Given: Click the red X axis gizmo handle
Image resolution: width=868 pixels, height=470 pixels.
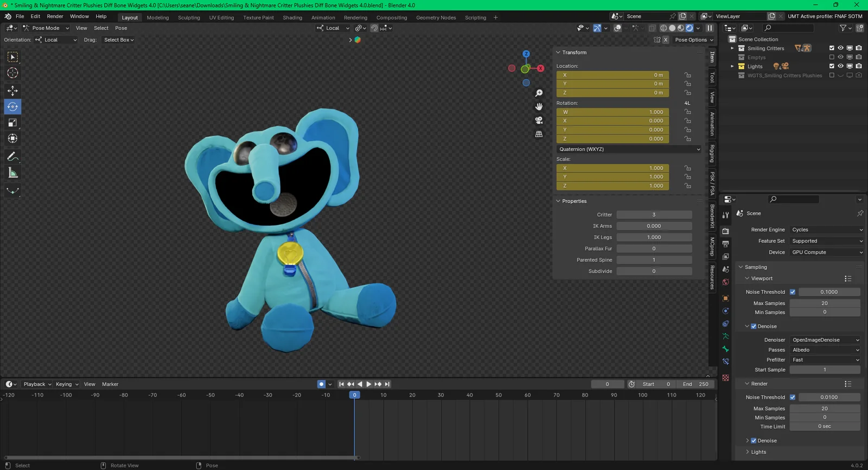Looking at the screenshot, I should tap(540, 68).
